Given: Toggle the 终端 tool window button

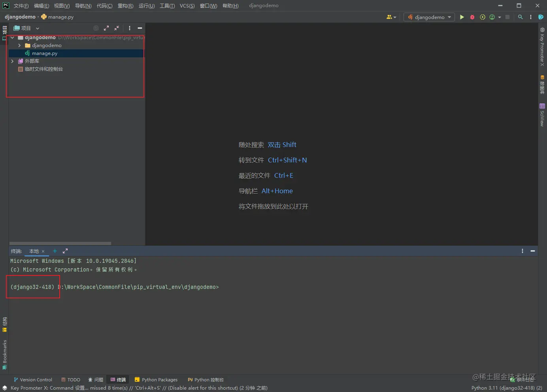Looking at the screenshot, I should click(118, 380).
